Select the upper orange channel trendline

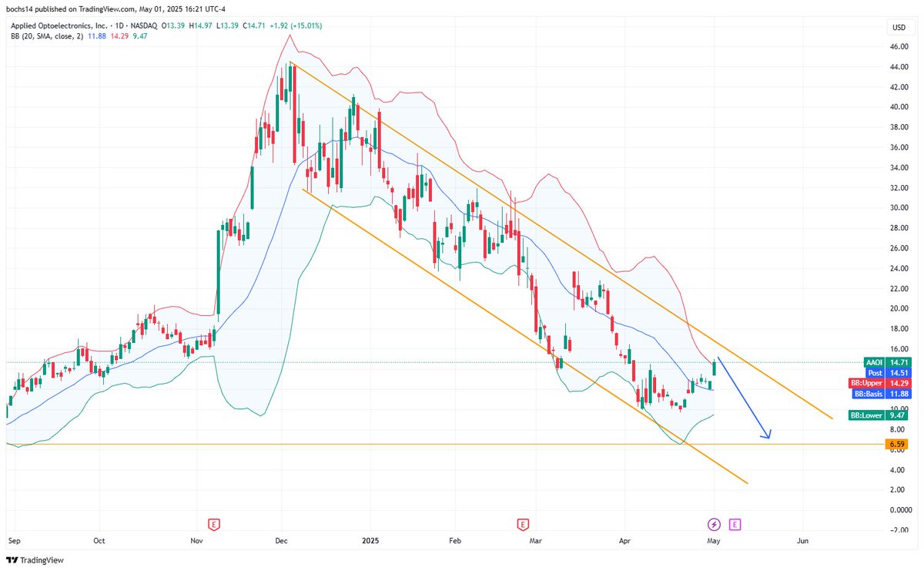pos(562,241)
